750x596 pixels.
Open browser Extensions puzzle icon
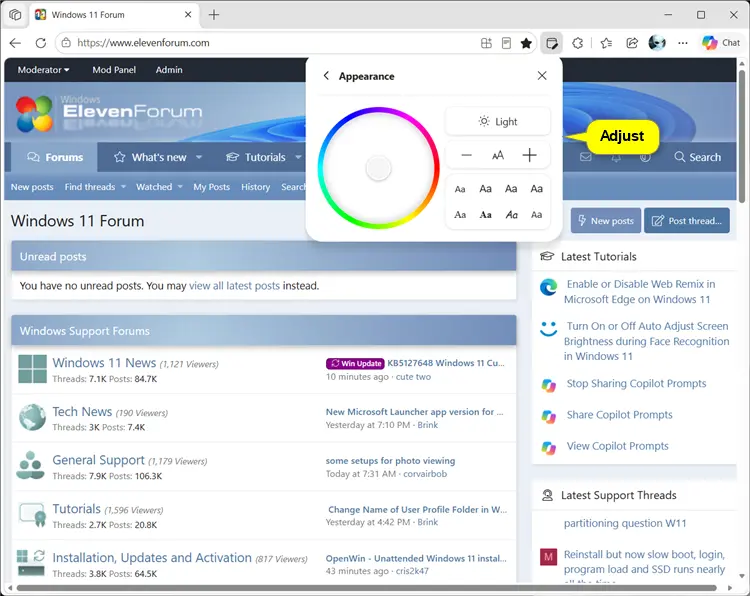click(x=578, y=43)
